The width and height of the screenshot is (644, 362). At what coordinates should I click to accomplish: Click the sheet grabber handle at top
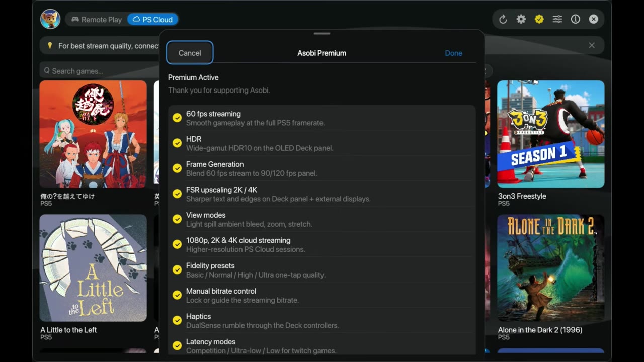pyautogui.click(x=322, y=34)
